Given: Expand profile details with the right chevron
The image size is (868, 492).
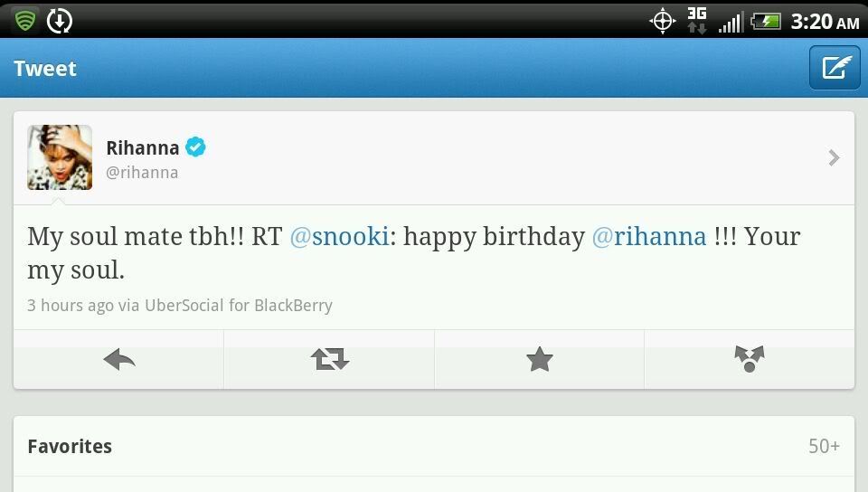Looking at the screenshot, I should (834, 158).
